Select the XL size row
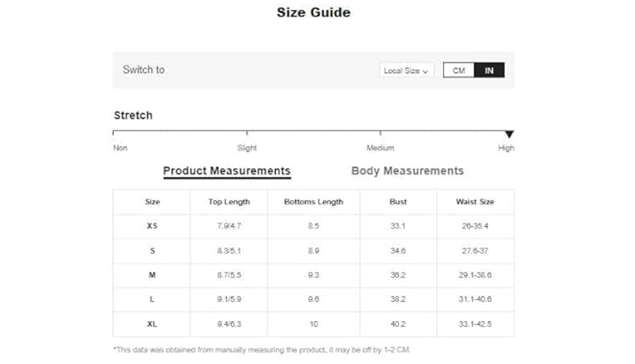The width and height of the screenshot is (635, 364). pos(314,324)
